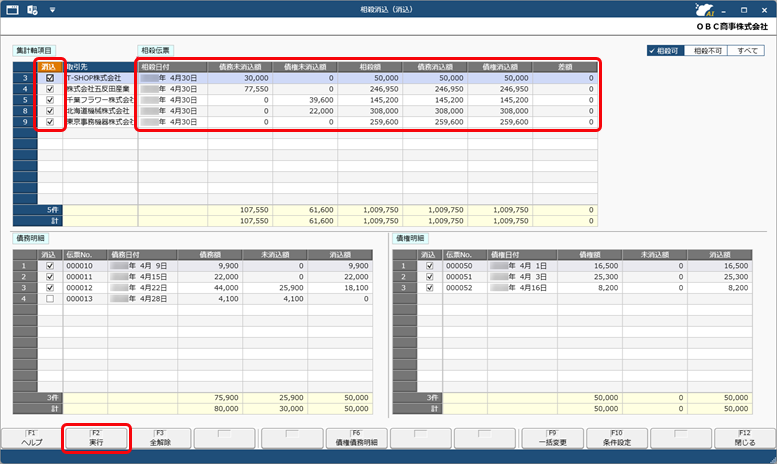Image resolution: width=777 pixels, height=464 pixels.
Task: Click F1 ヘルプ button
Action: 32,438
